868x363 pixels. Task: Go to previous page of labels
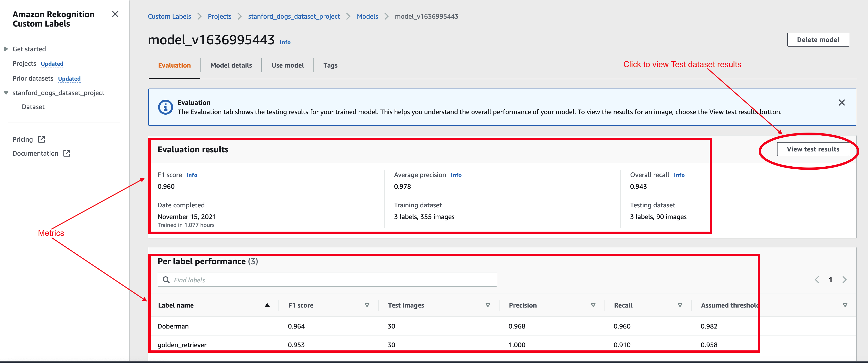(x=817, y=280)
